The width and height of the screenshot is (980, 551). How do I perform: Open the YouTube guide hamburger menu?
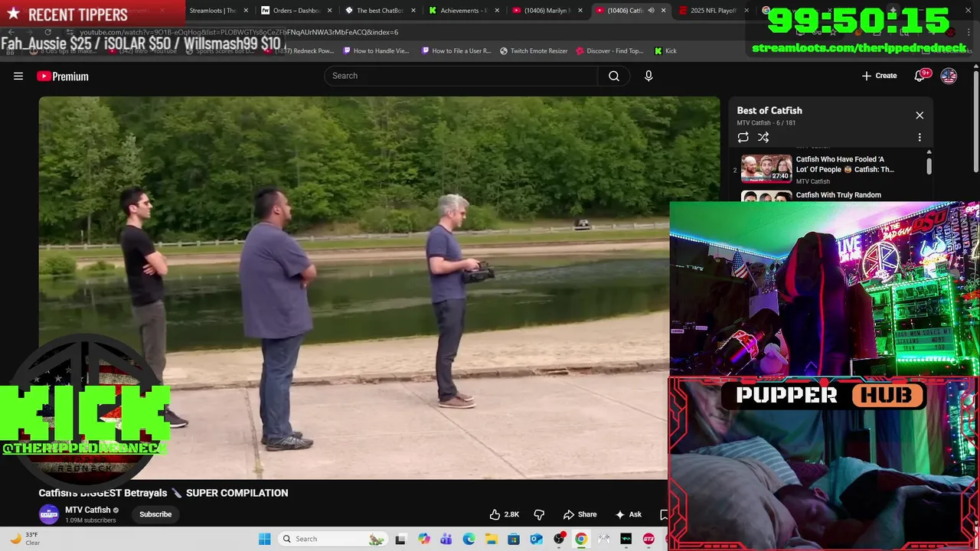[x=18, y=76]
